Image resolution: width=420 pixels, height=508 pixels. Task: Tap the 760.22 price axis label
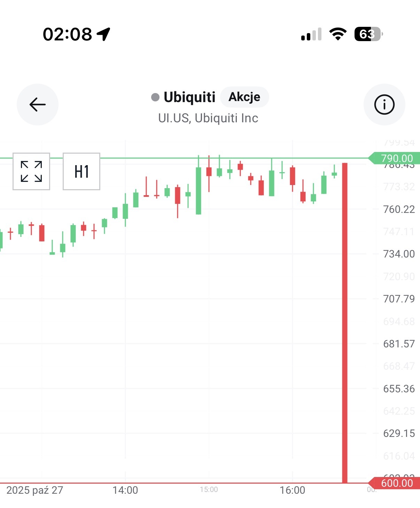399,209
